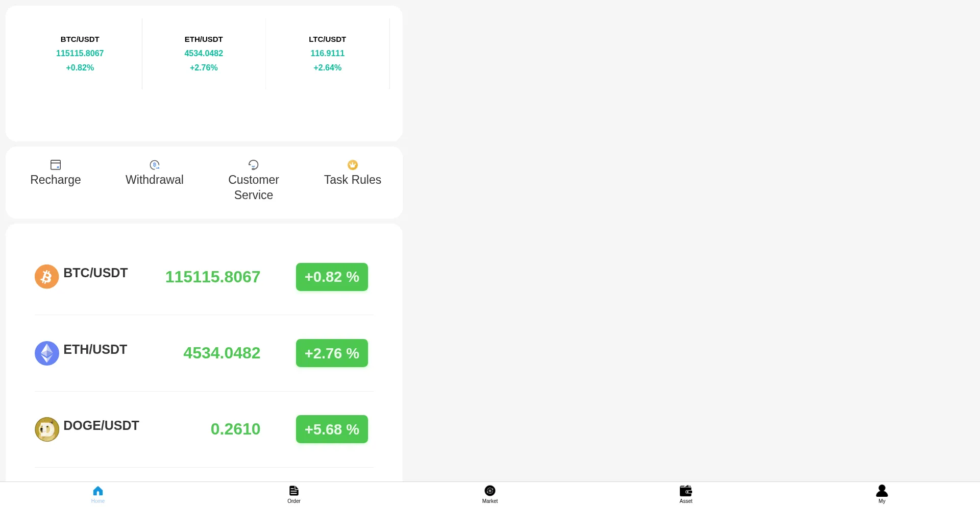Open Customer Service chat icon
The image size is (980, 507).
[x=254, y=165]
